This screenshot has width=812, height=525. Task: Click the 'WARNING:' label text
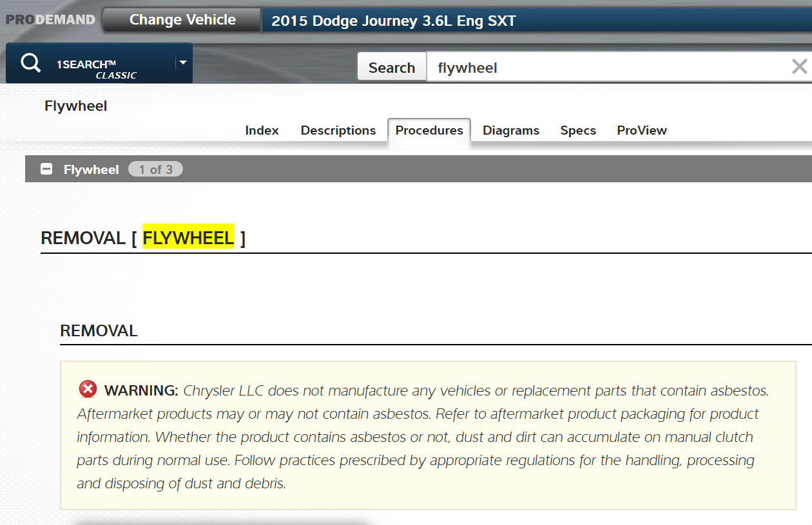pos(141,390)
